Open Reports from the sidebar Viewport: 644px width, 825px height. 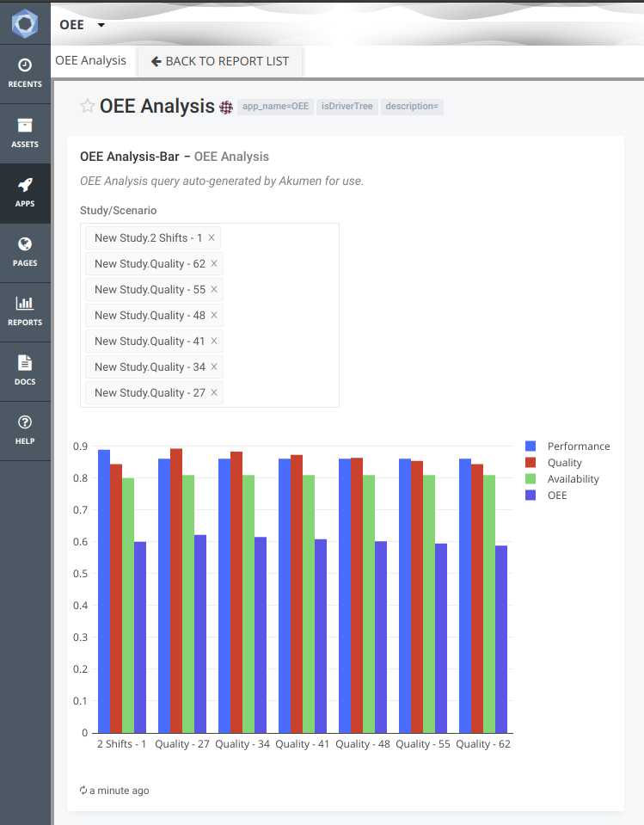pyautogui.click(x=25, y=311)
